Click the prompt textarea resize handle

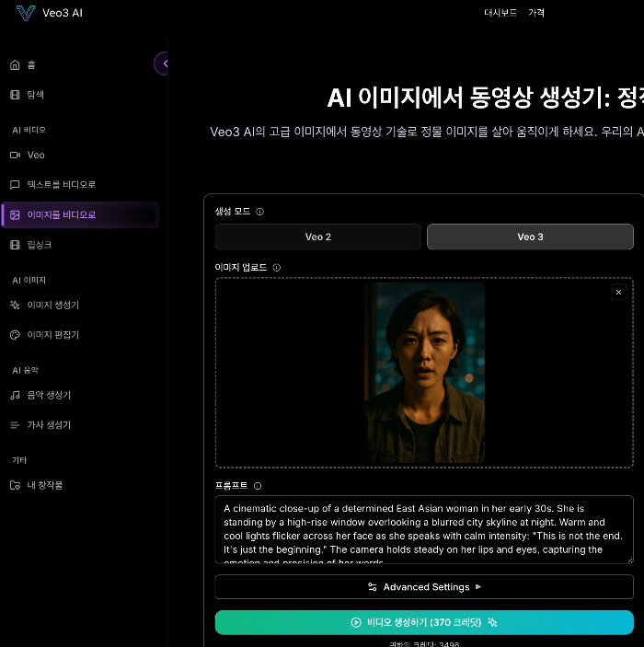(x=629, y=560)
